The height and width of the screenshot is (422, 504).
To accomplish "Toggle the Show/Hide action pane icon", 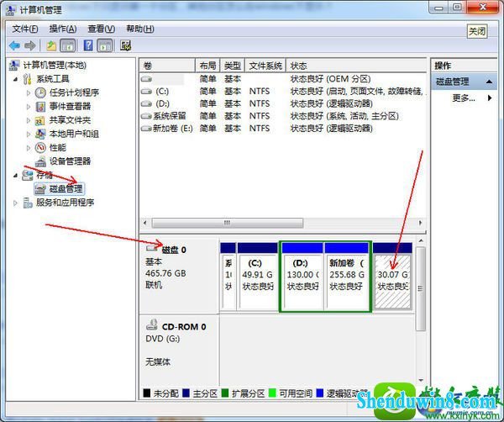I will pyautogui.click(x=105, y=45).
